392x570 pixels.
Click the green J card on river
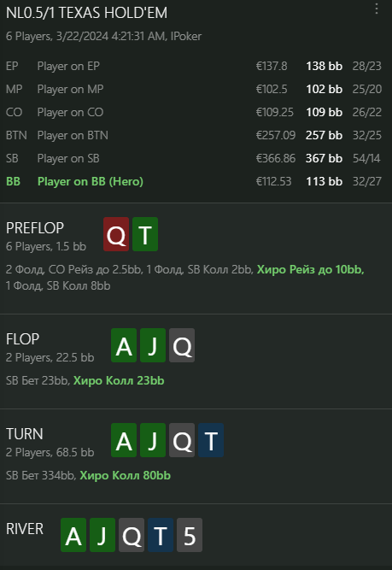point(102,535)
